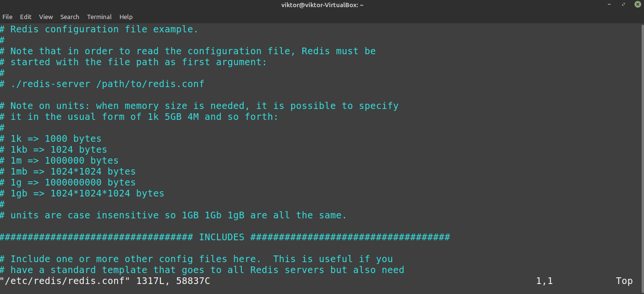Close the terminal window
The height and width of the screenshot is (294, 644).
[x=637, y=5]
